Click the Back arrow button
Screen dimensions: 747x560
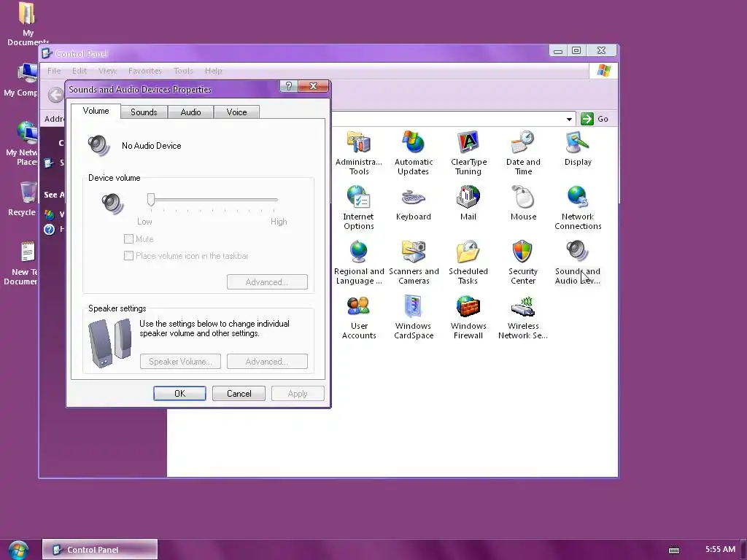click(55, 95)
